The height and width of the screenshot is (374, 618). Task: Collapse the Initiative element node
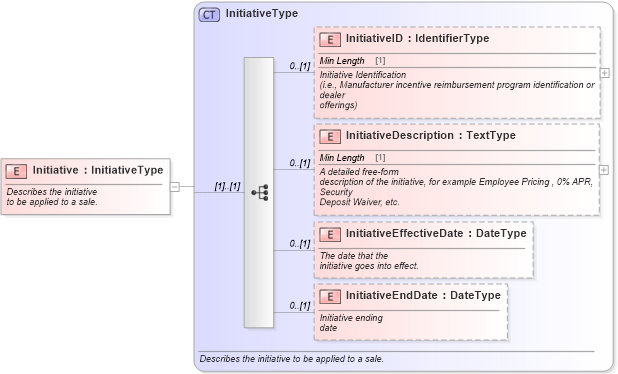[x=175, y=187]
